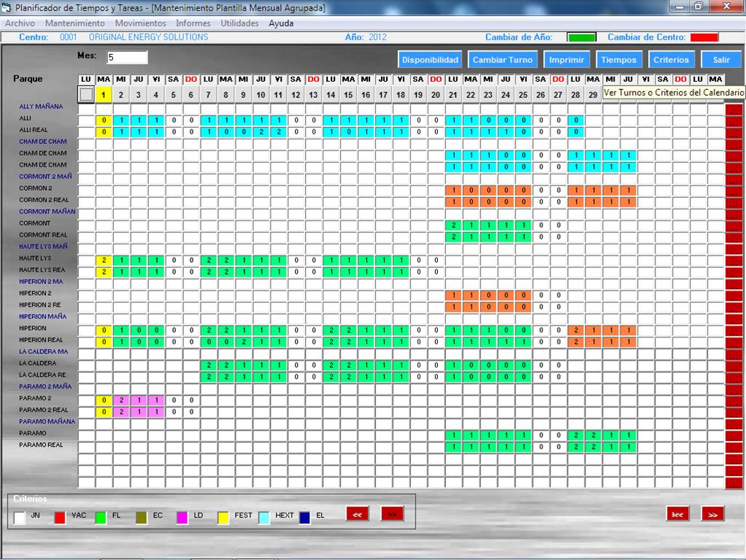Choose the yellow FEST criteria swatch
Viewport: 746px width, 560px height.
tap(223, 517)
